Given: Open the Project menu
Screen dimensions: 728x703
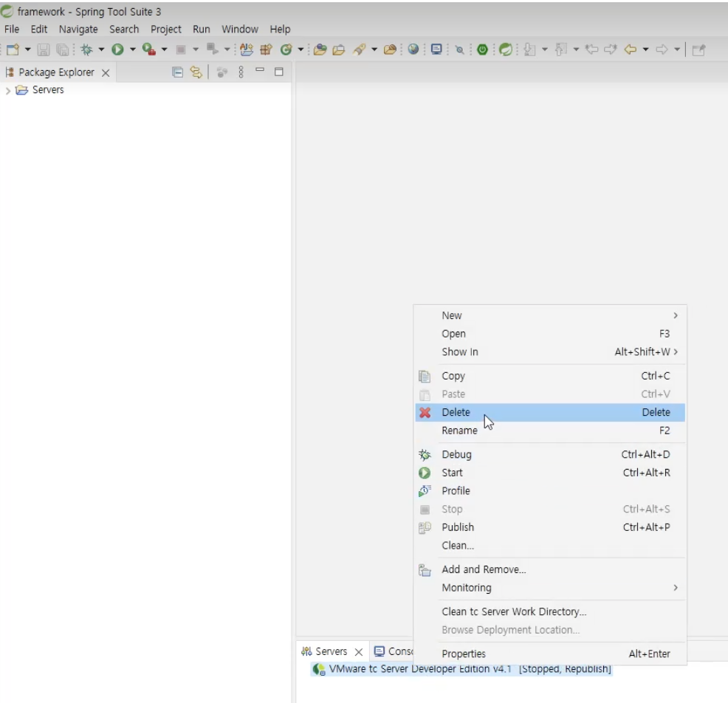Looking at the screenshot, I should click(165, 29).
